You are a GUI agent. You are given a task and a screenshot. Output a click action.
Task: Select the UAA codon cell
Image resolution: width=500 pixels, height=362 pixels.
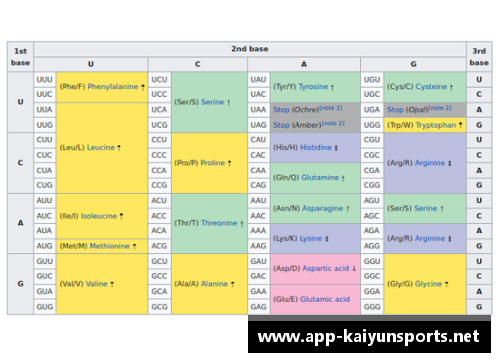[x=258, y=110]
